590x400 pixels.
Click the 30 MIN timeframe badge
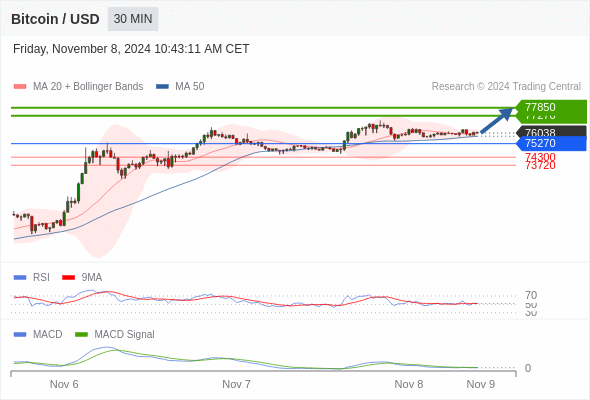[x=133, y=19]
